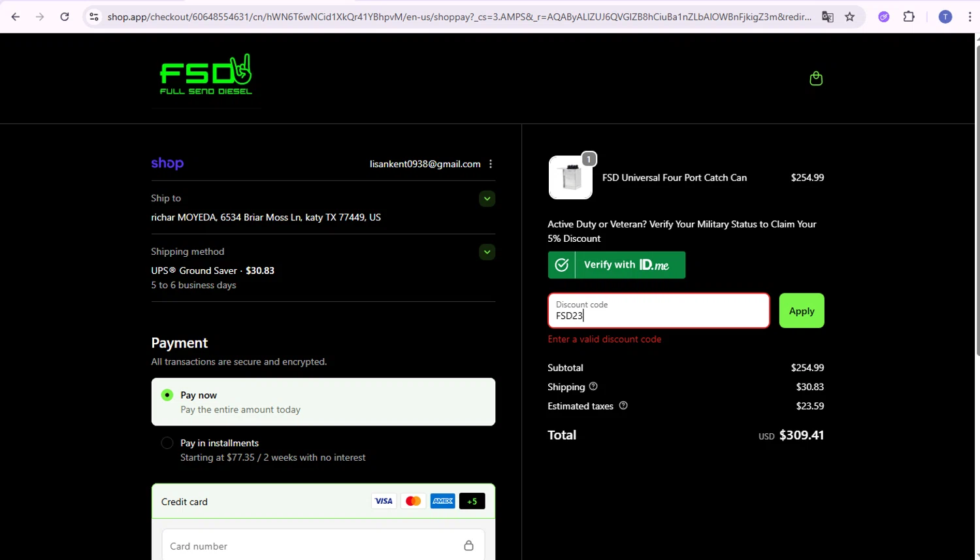Open the purple extension icon

(884, 17)
